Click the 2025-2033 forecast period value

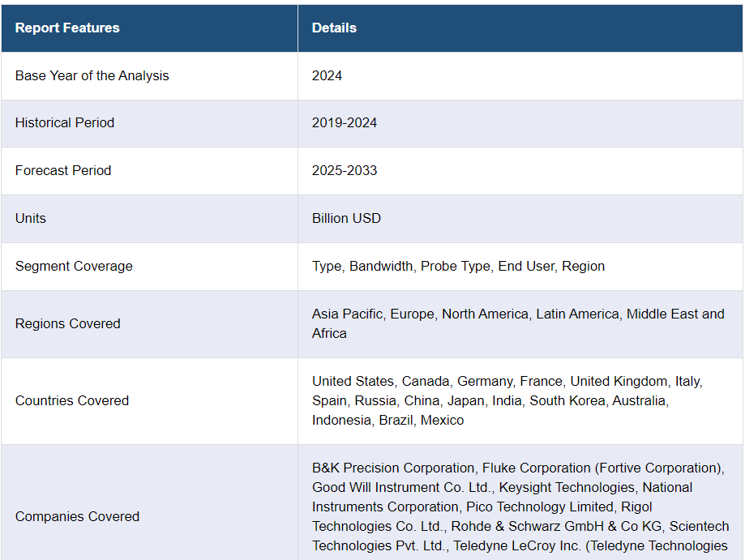tap(345, 170)
